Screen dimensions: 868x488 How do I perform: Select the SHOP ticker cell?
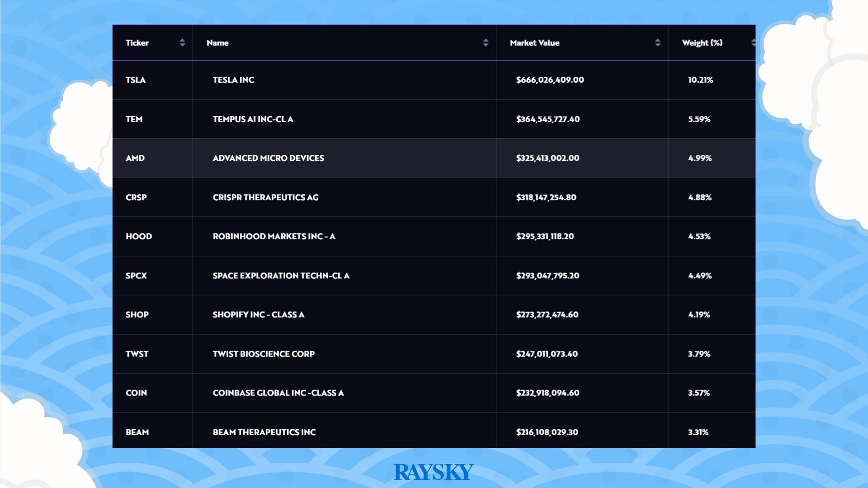[137, 314]
